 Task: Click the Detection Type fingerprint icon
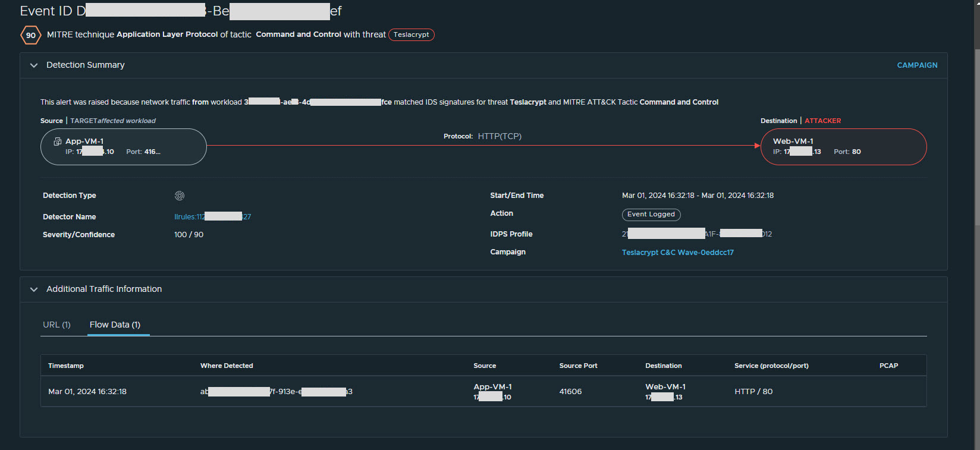180,196
